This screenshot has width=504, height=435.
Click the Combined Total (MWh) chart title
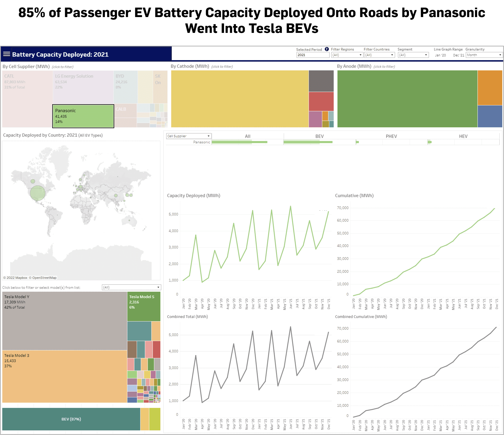click(x=187, y=316)
